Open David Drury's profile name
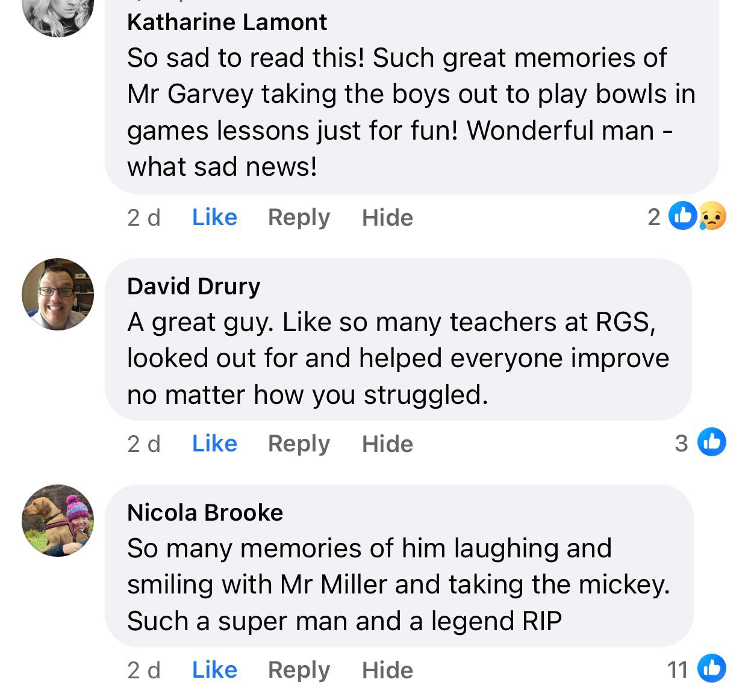748x700 pixels. pos(193,287)
